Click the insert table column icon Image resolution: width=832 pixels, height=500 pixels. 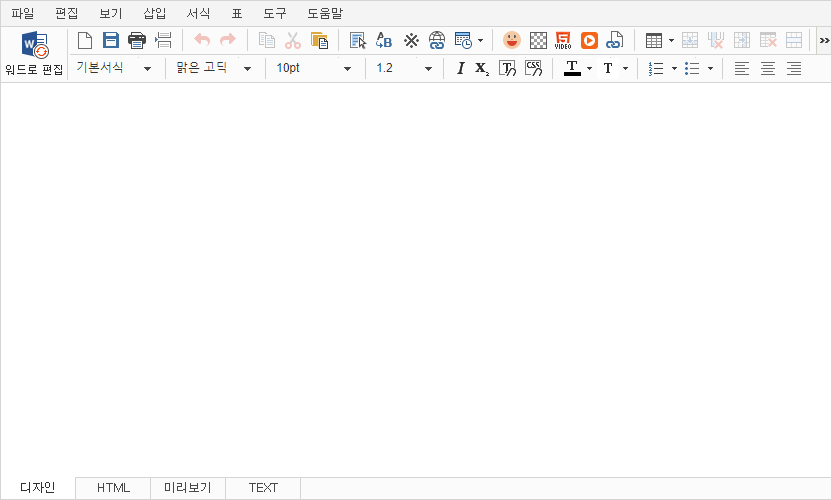click(742, 40)
